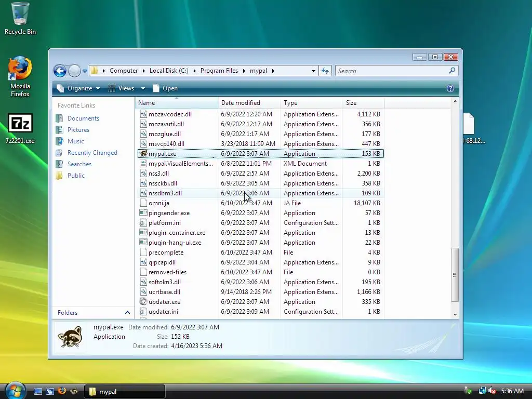
Task: Click Switch Between Windows quick launch icon
Action: (50, 392)
